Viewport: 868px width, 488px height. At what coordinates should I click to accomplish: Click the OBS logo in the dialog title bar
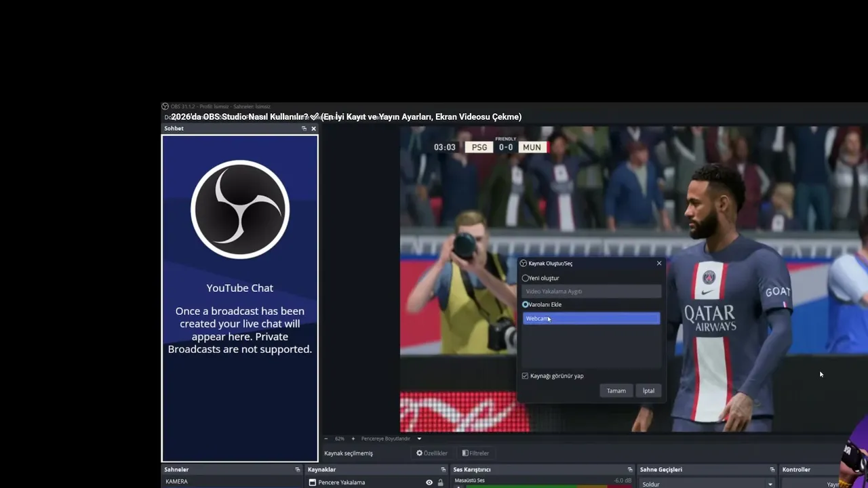click(x=524, y=263)
